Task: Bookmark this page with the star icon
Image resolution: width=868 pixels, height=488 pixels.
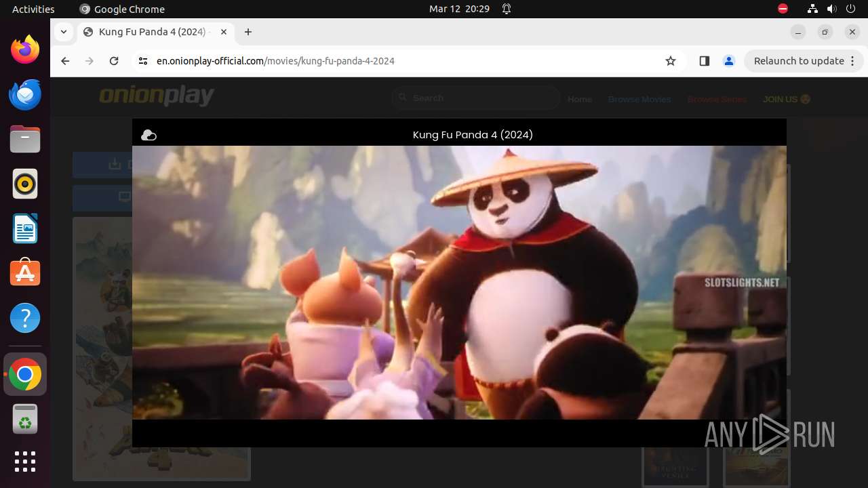Action: [671, 61]
